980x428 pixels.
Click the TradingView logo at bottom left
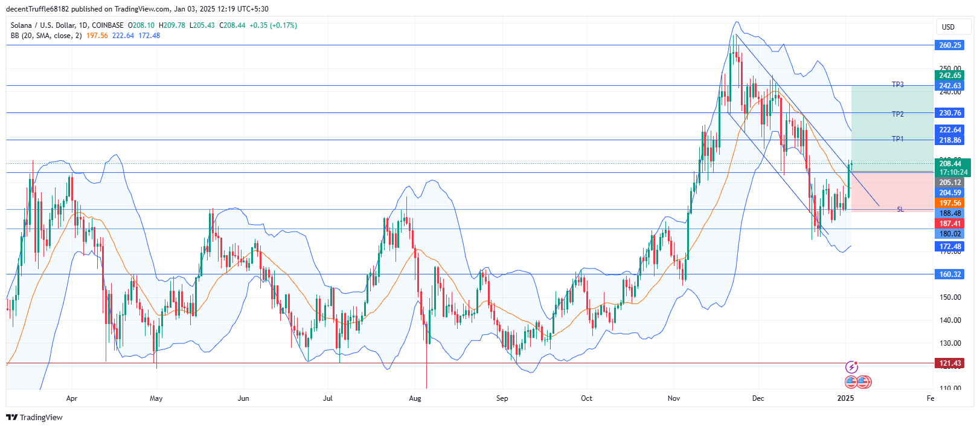(34, 417)
